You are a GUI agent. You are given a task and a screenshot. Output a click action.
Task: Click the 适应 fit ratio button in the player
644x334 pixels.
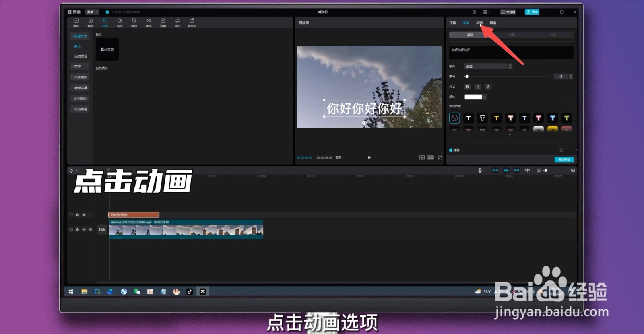[430, 157]
